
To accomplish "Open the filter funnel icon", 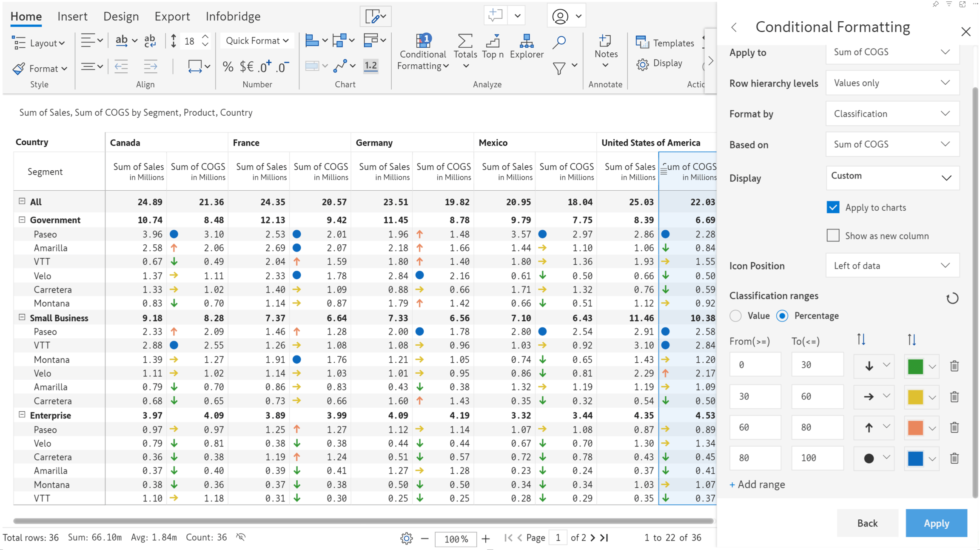I will click(559, 68).
